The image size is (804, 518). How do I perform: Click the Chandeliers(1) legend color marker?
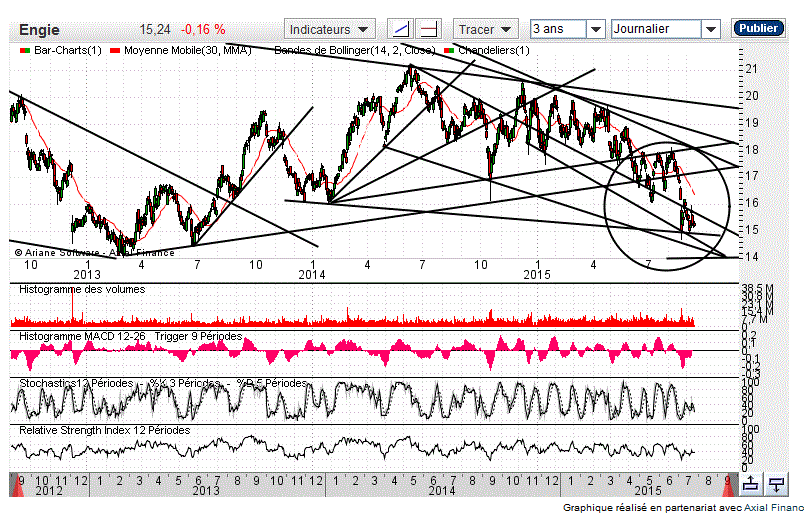(451, 49)
